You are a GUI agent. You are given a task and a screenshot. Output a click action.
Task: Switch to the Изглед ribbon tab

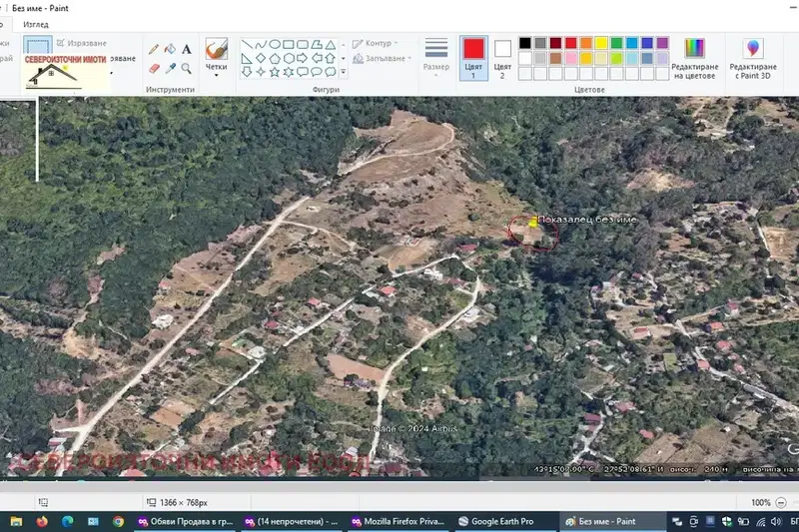(x=36, y=24)
